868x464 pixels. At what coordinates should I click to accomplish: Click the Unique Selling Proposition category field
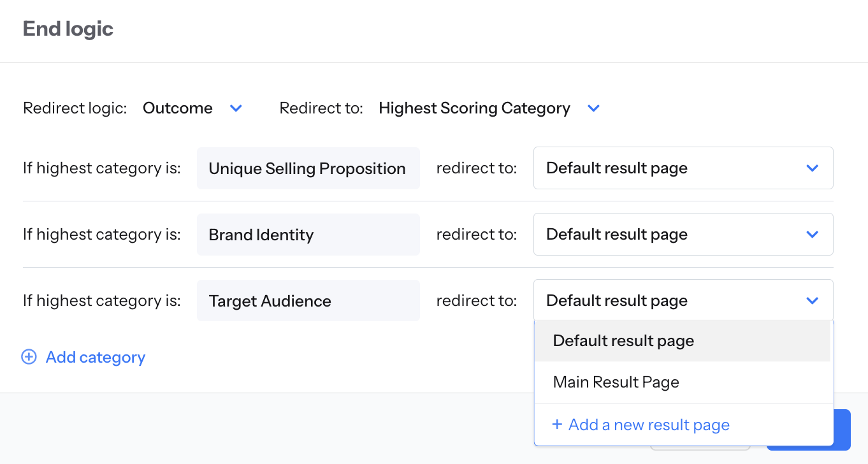coord(308,168)
